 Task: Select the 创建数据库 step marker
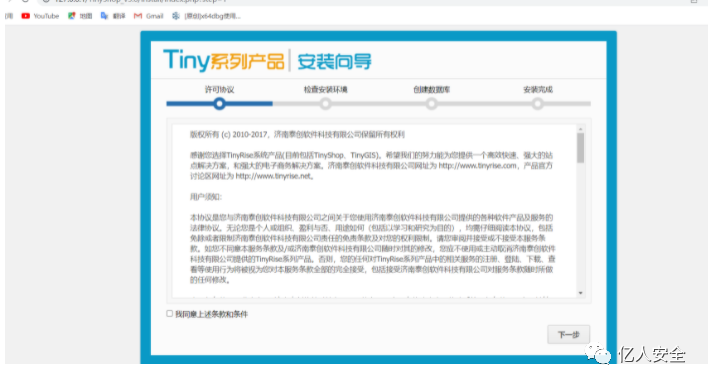click(432, 104)
